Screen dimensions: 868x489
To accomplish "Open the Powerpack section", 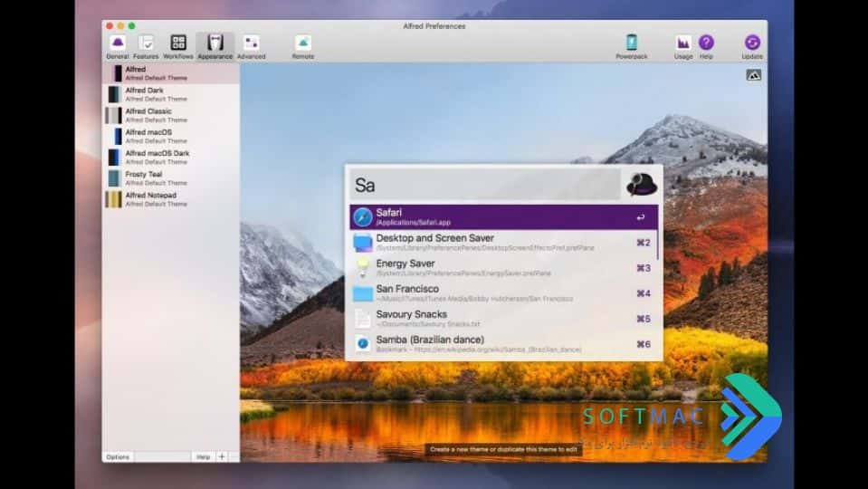I will coord(631,47).
